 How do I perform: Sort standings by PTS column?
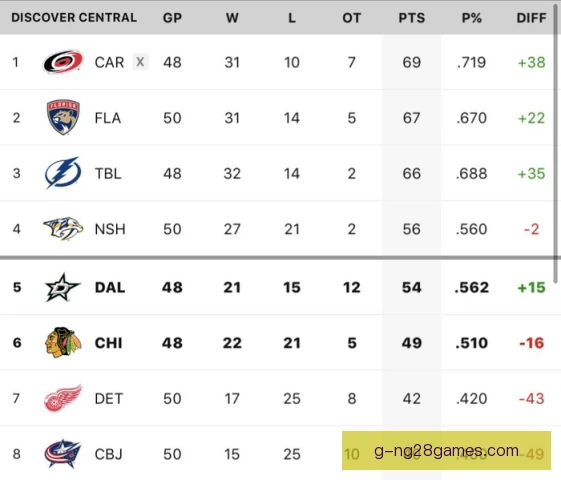pyautogui.click(x=411, y=18)
